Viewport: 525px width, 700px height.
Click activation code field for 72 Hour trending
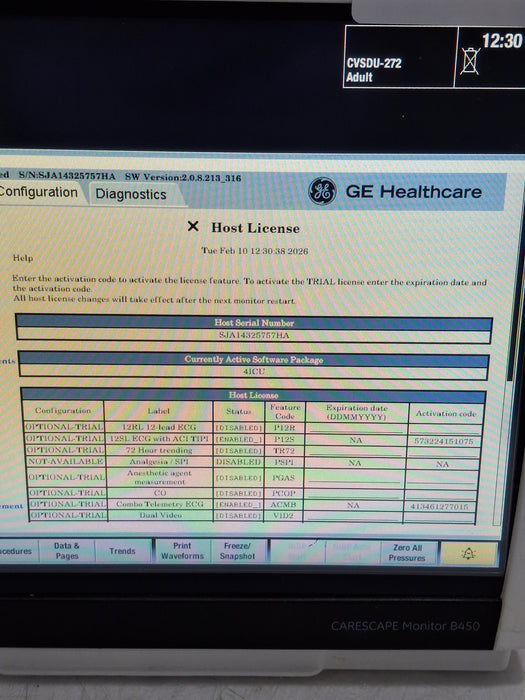pyautogui.click(x=444, y=452)
